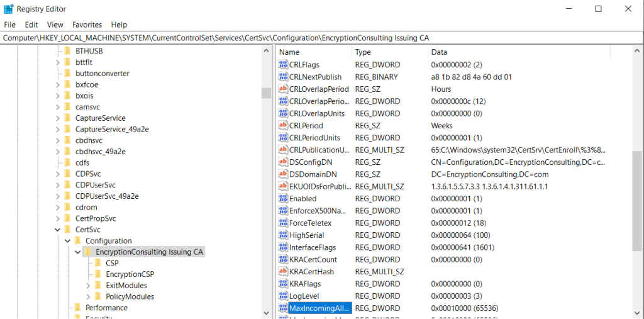Click the CRLPeriod string value icon
Screen dimensions: 644x319
283,125
